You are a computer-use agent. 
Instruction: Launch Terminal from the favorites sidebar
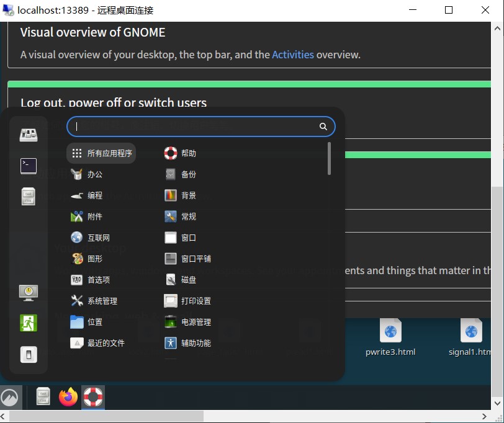[29, 166]
